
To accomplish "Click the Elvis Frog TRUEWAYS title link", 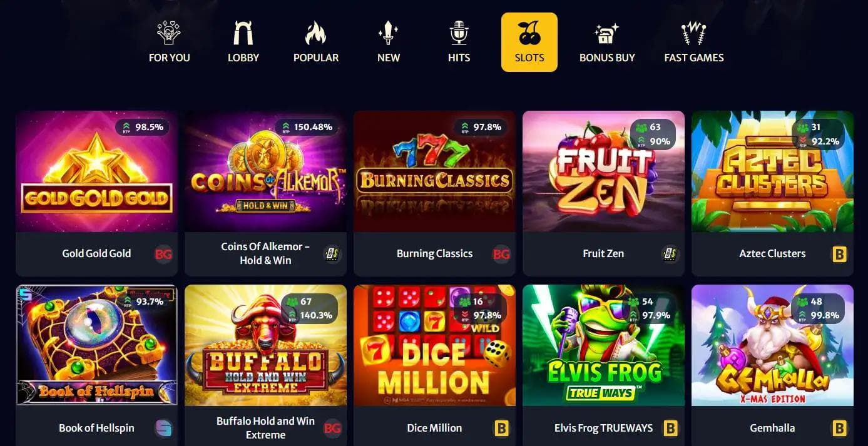I will point(603,428).
